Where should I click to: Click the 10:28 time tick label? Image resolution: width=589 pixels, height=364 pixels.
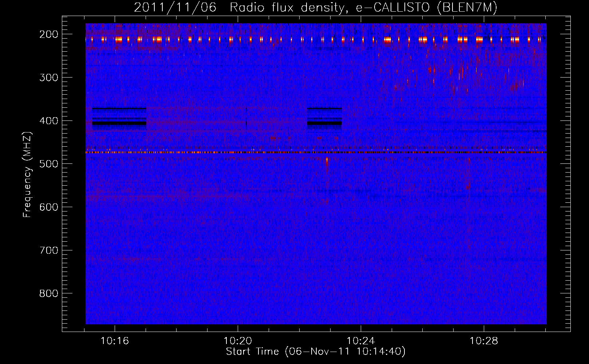484,341
